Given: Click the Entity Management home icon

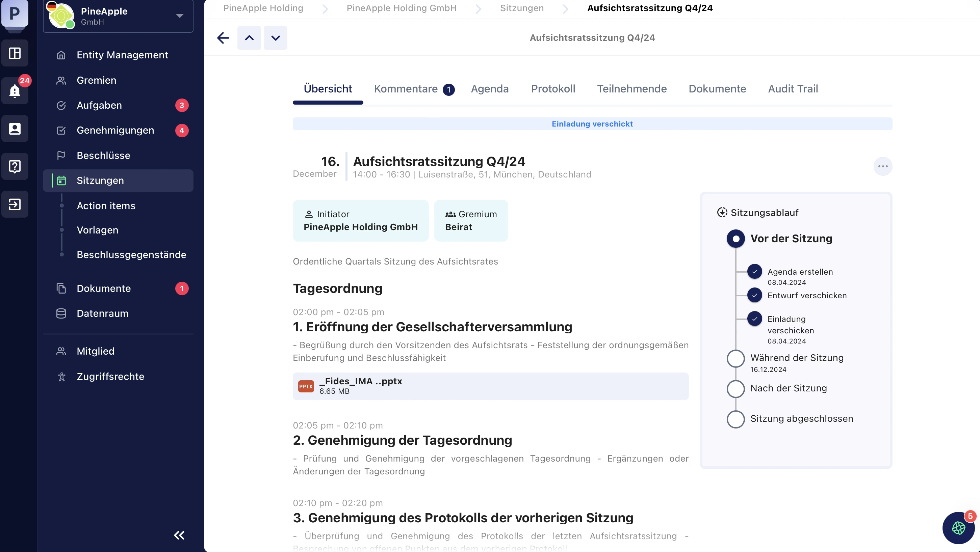Looking at the screenshot, I should 61,55.
